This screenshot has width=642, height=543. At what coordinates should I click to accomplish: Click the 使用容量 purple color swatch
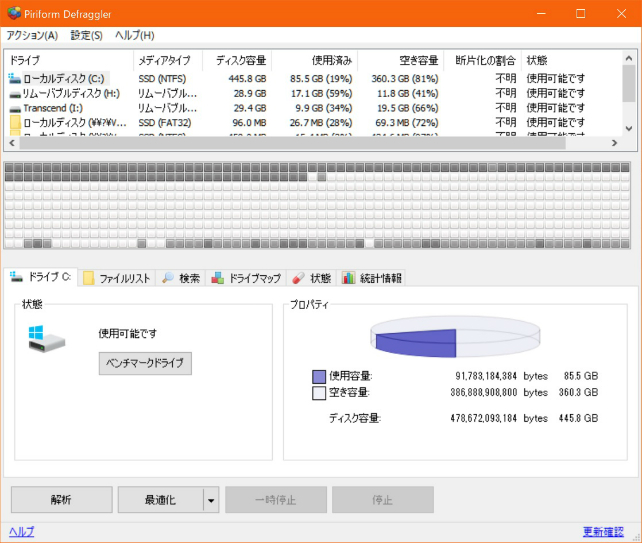[319, 376]
